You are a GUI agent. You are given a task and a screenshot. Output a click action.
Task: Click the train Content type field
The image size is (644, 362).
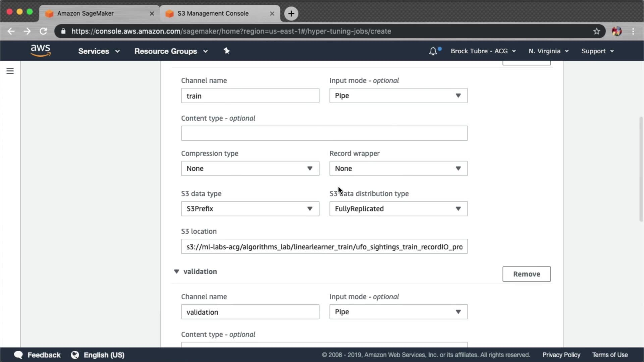point(324,133)
